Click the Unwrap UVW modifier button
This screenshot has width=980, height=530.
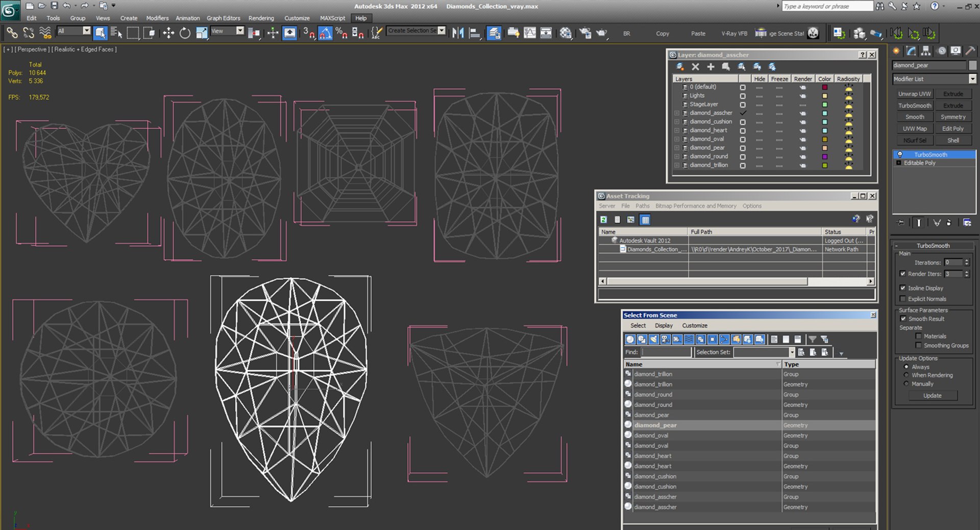click(x=914, y=94)
